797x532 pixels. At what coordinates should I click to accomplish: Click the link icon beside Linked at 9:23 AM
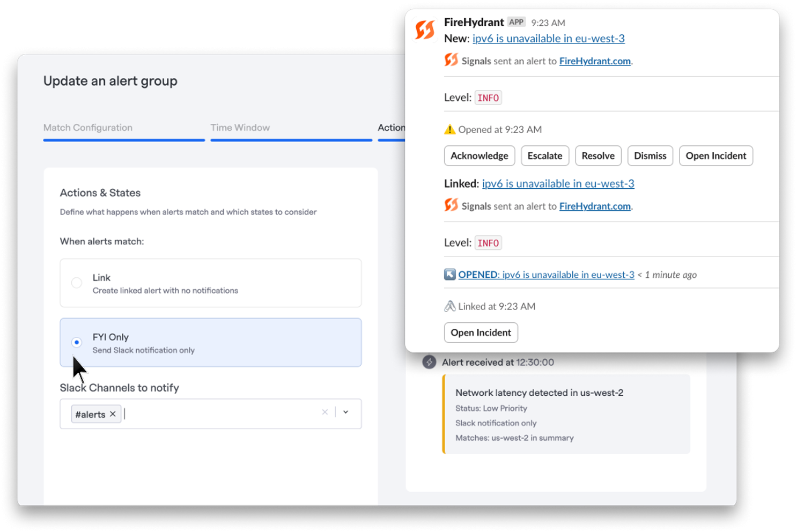(x=449, y=306)
